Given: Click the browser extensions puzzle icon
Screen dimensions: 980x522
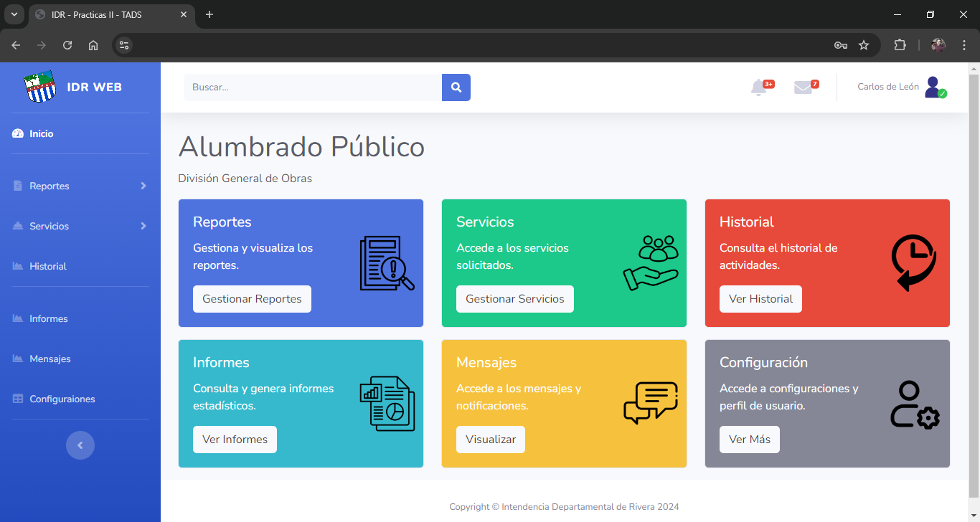Looking at the screenshot, I should click(900, 45).
